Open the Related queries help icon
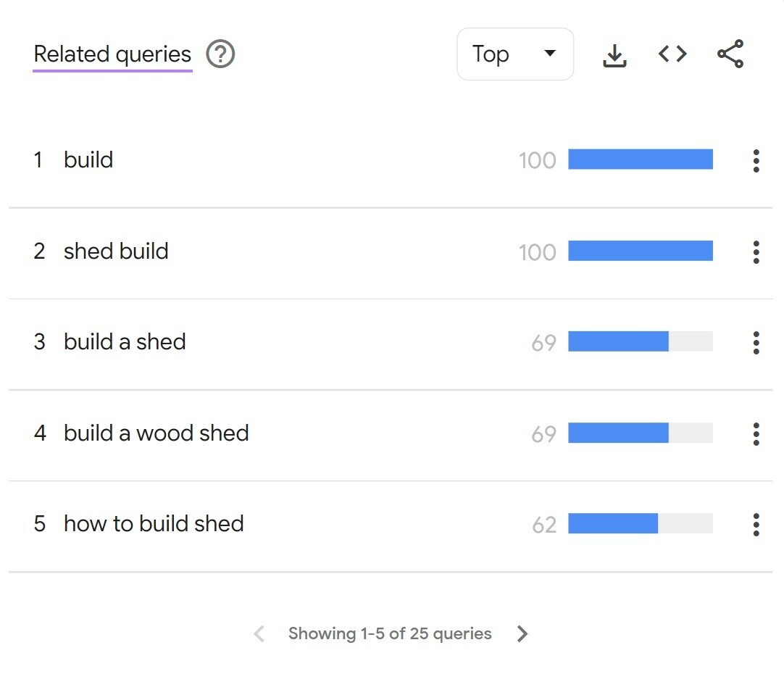This screenshot has height=674, width=784. point(221,54)
